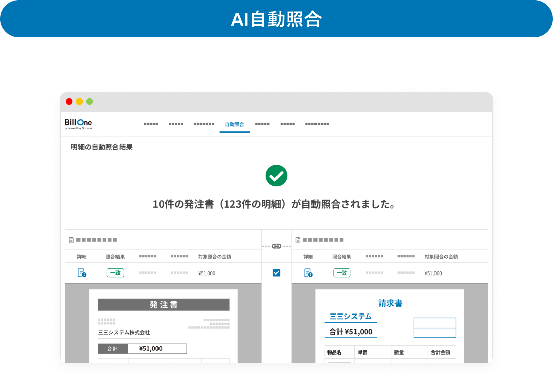Click 対象照合の金額 column header in purchase order panel
This screenshot has width=553, height=392.
(214, 256)
